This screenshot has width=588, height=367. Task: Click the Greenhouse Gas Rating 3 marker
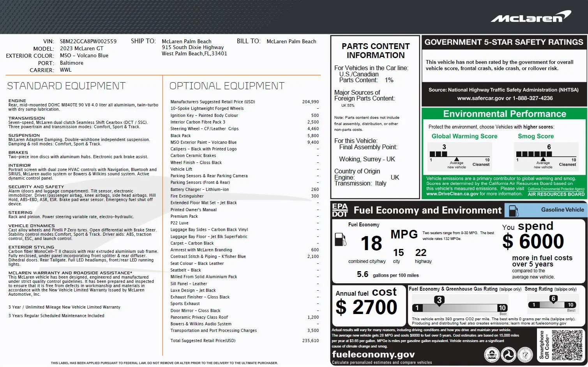click(439, 300)
